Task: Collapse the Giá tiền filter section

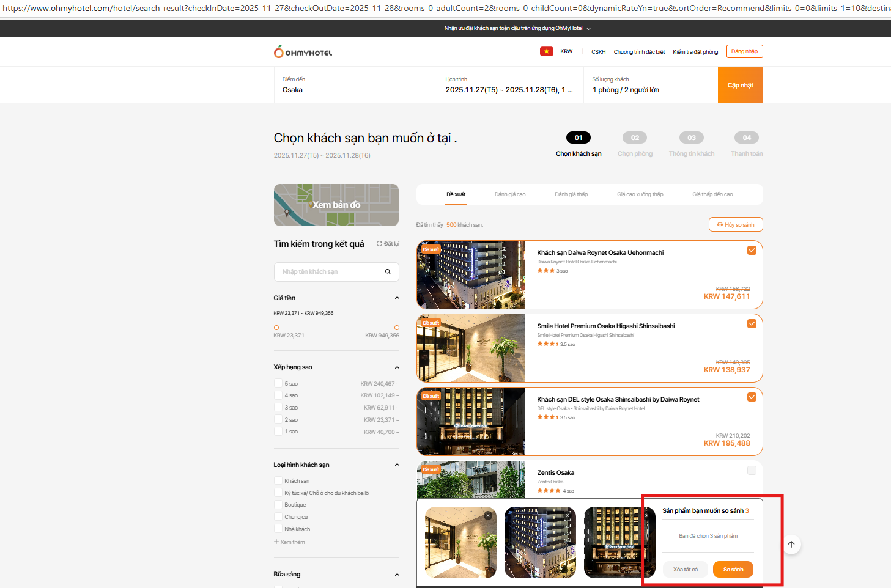Action: tap(397, 298)
